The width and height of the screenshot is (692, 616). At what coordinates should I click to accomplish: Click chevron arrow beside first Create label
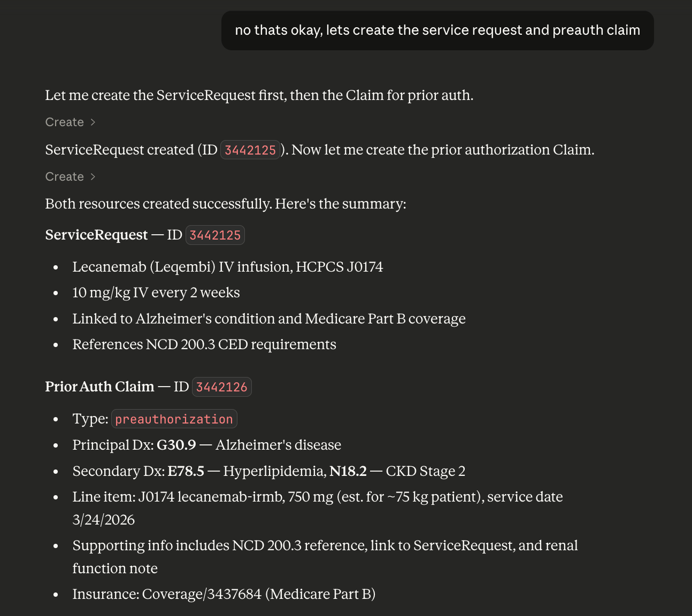click(x=93, y=122)
